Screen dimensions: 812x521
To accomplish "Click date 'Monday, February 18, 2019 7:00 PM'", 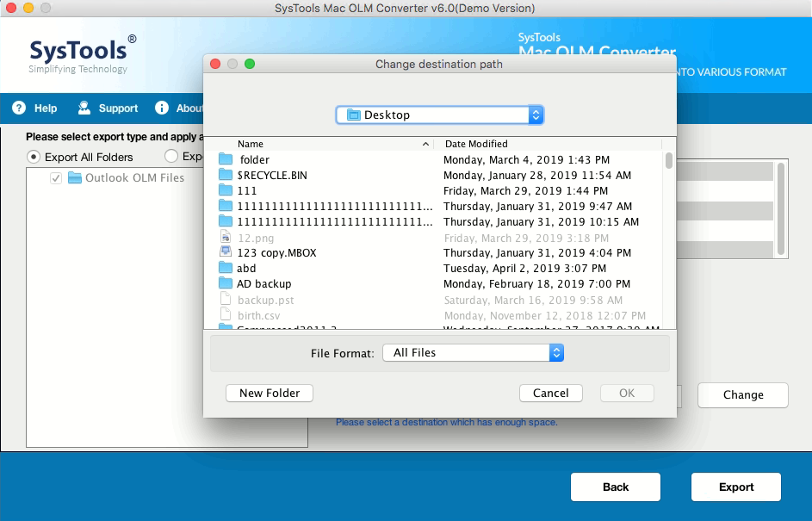I will pyautogui.click(x=536, y=284).
